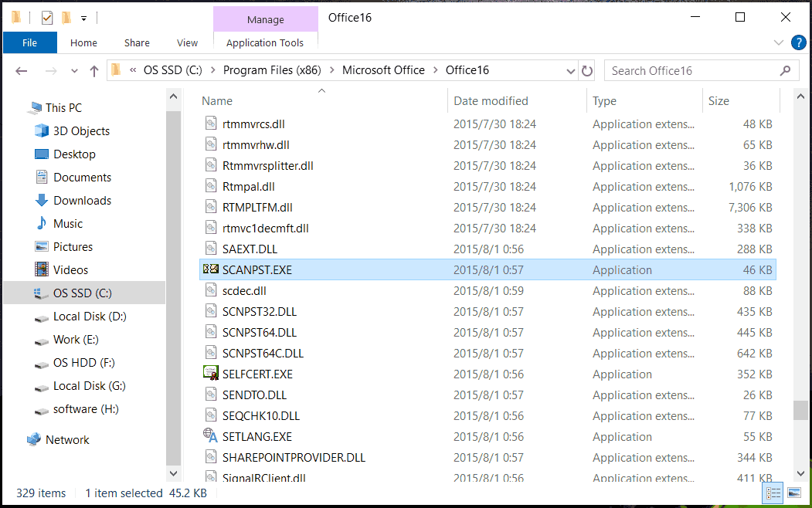Sort by the Type column header
Image resolution: width=812 pixels, height=508 pixels.
tap(644, 101)
